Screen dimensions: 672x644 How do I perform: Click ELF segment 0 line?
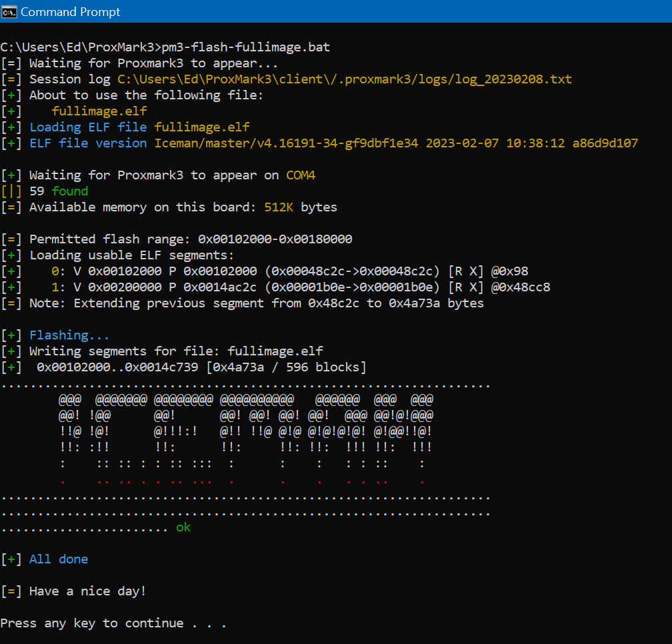point(290,271)
